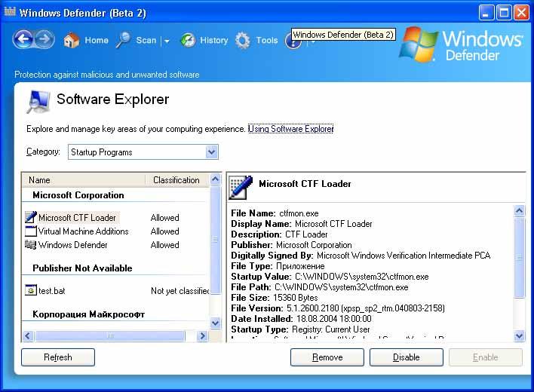Open Home via the house icon

coord(71,41)
